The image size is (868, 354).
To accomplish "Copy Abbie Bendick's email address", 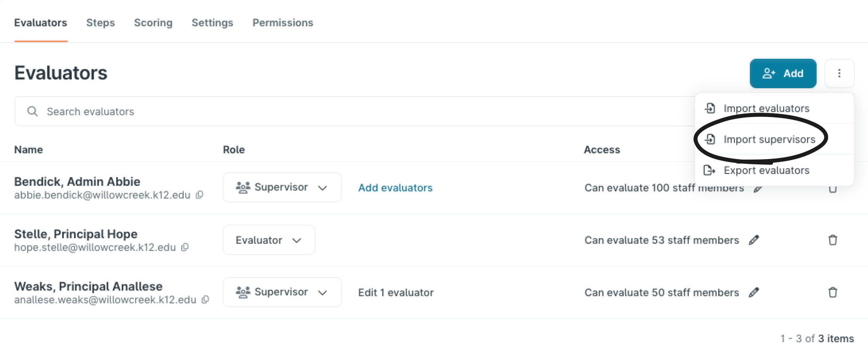I will [x=200, y=195].
